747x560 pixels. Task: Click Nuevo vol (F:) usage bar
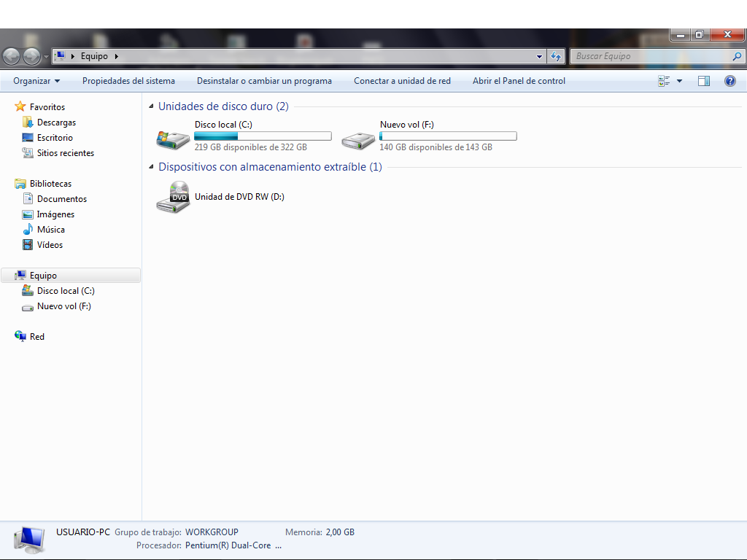click(x=448, y=136)
